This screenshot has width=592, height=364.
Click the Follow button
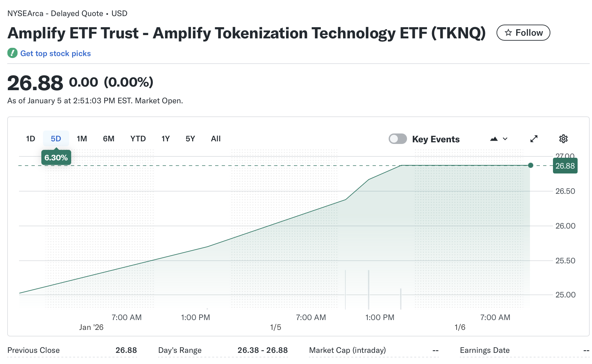coord(523,32)
